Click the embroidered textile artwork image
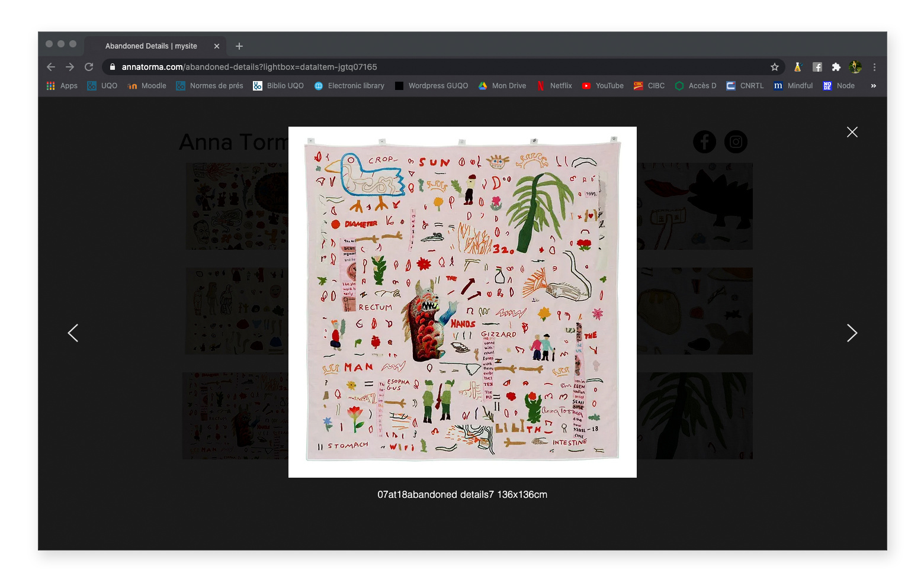This screenshot has width=924, height=586. click(463, 302)
